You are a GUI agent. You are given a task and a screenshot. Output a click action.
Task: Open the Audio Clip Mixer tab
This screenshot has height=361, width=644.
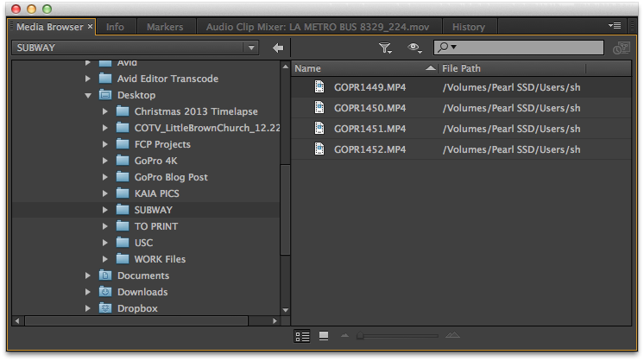click(x=318, y=27)
